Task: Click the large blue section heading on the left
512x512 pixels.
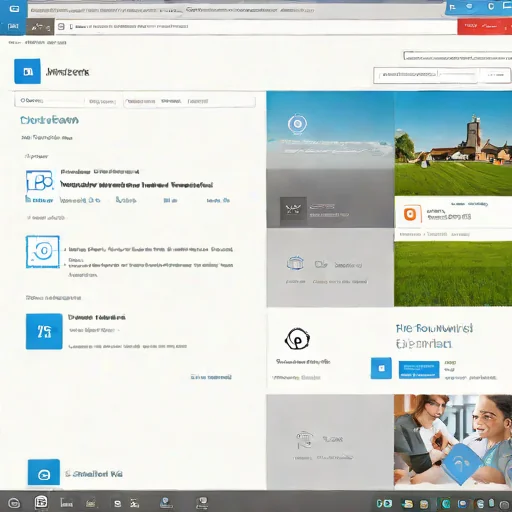Action: [x=49, y=120]
